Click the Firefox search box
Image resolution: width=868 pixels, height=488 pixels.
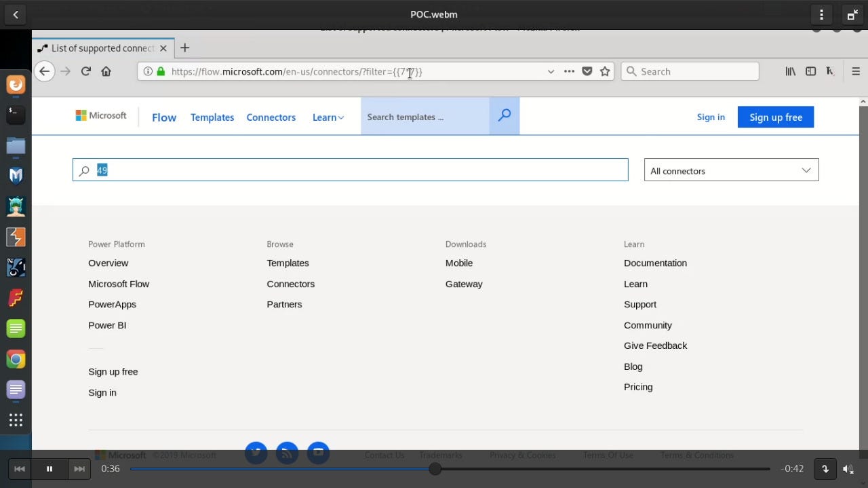click(x=690, y=71)
